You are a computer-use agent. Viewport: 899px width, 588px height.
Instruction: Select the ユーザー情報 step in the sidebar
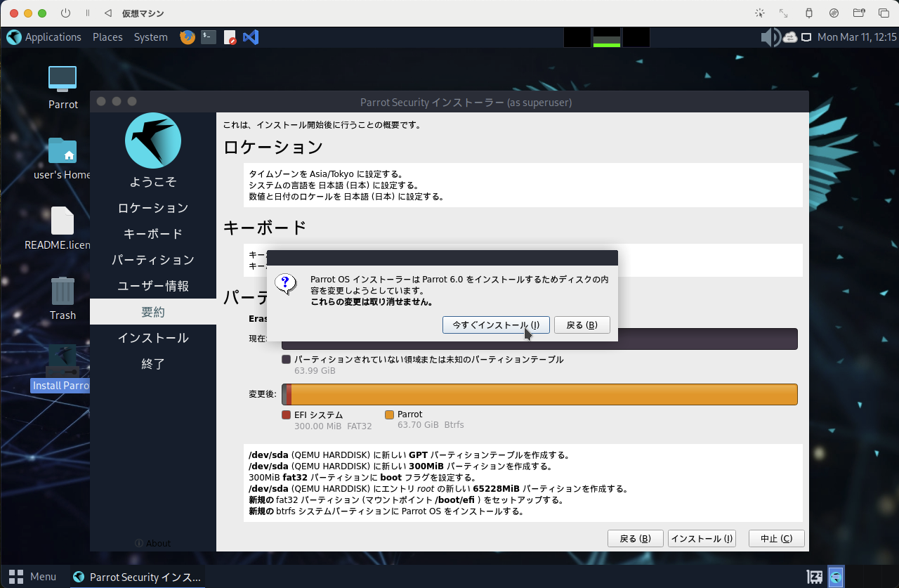153,286
